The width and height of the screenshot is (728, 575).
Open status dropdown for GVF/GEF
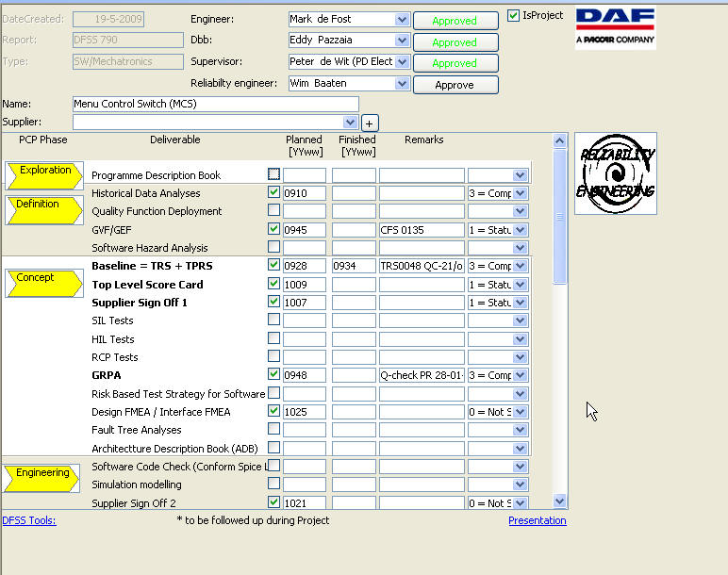point(521,230)
